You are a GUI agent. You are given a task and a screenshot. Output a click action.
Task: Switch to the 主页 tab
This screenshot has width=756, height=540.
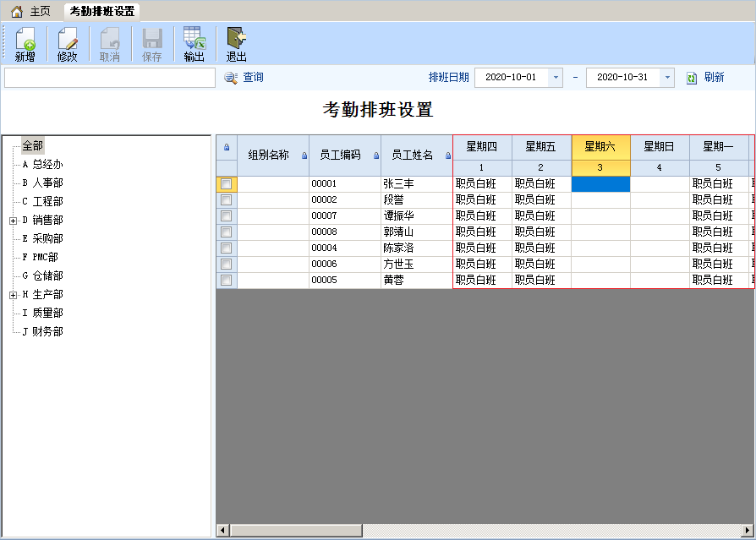30,12
